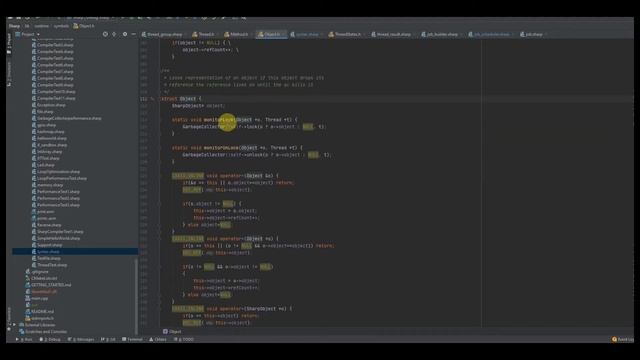Select PerformanceTest1.sharp in project tree

58,192
